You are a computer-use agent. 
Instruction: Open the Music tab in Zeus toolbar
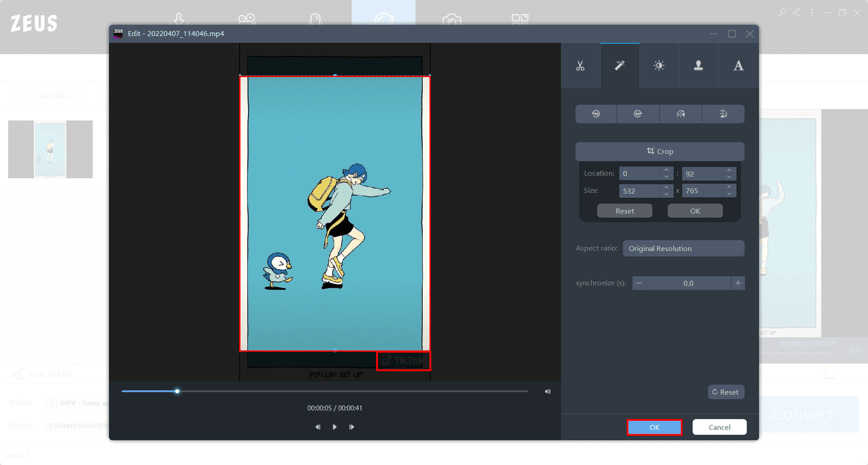[x=315, y=20]
